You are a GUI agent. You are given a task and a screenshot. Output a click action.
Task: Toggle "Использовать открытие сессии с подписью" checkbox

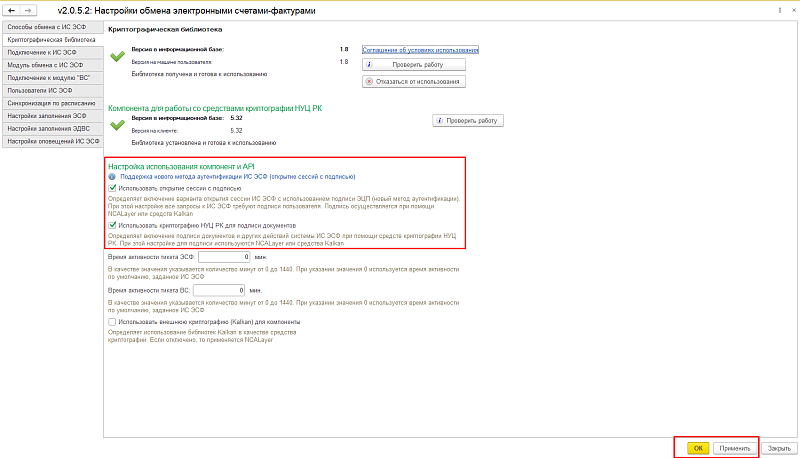pos(111,187)
